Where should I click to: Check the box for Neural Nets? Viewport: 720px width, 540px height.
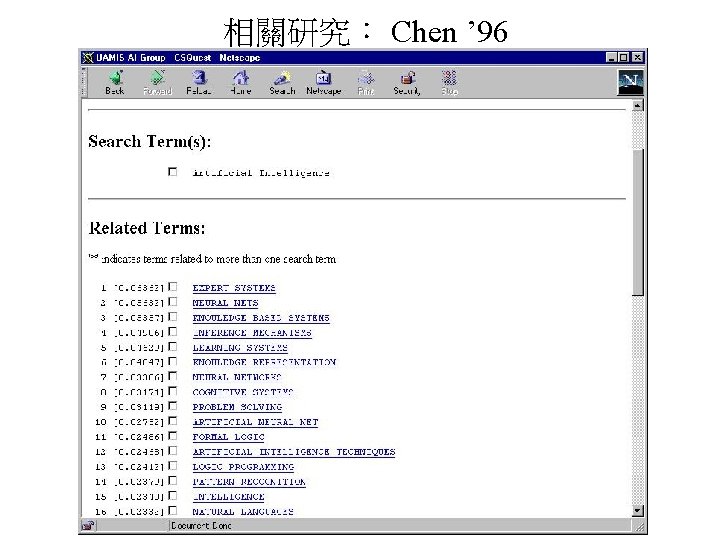point(173,302)
